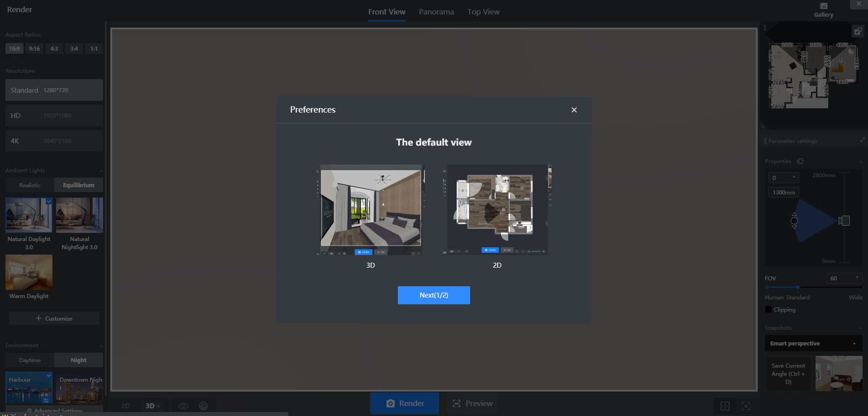Switch ambient lights to Realistic
Screen dimensions: 868x416
coord(30,185)
